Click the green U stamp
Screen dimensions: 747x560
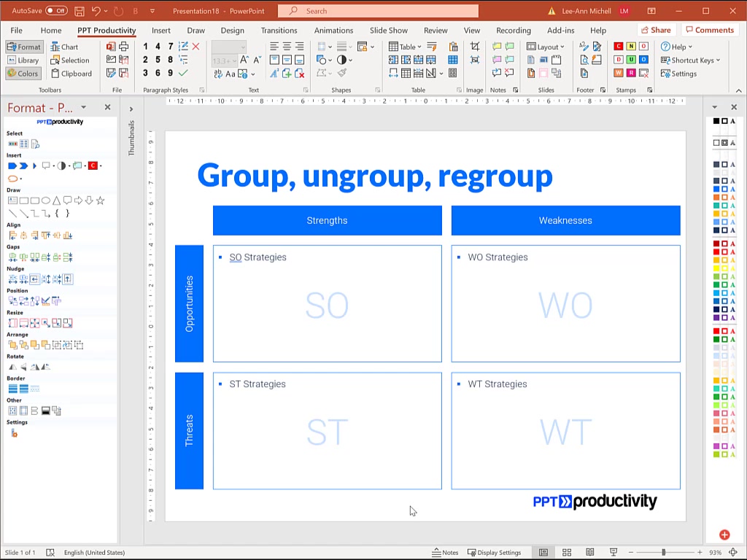point(631,60)
